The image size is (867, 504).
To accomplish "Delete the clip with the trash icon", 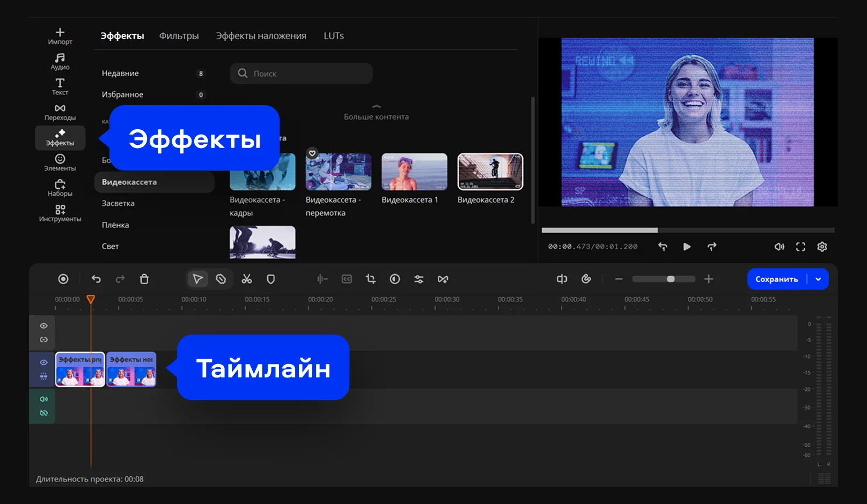I will pos(144,279).
